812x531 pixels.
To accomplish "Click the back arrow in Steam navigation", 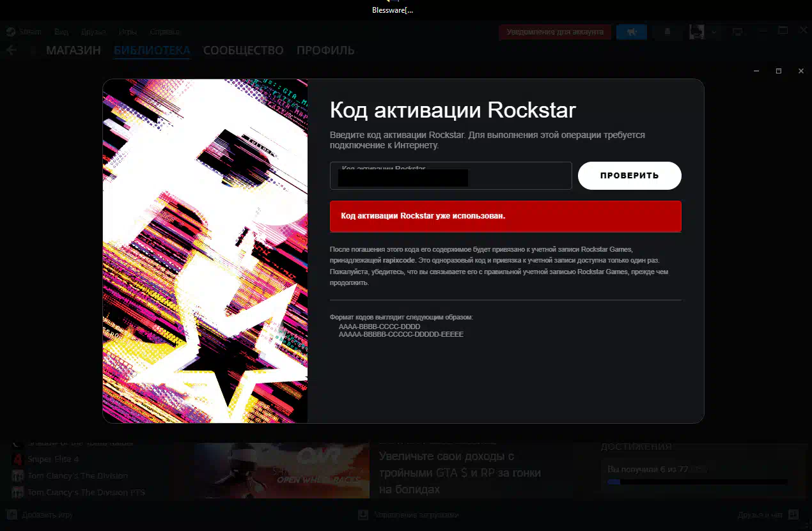I will click(x=12, y=50).
